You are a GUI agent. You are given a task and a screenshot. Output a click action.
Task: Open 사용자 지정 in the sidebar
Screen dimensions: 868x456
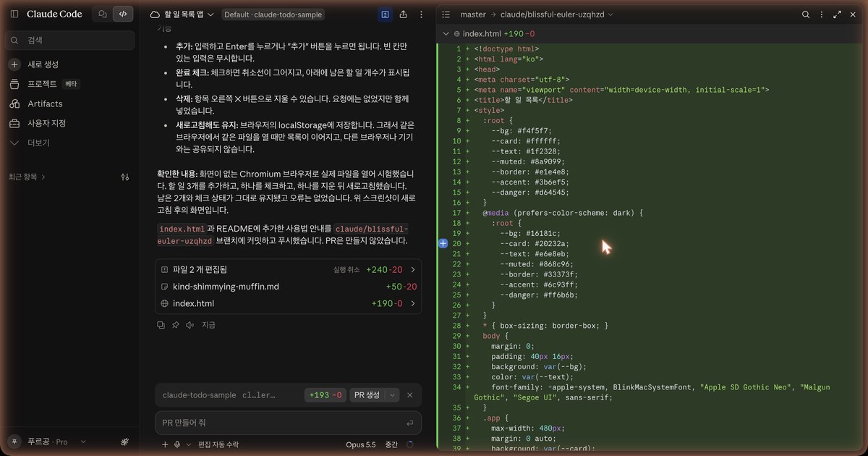[46, 123]
